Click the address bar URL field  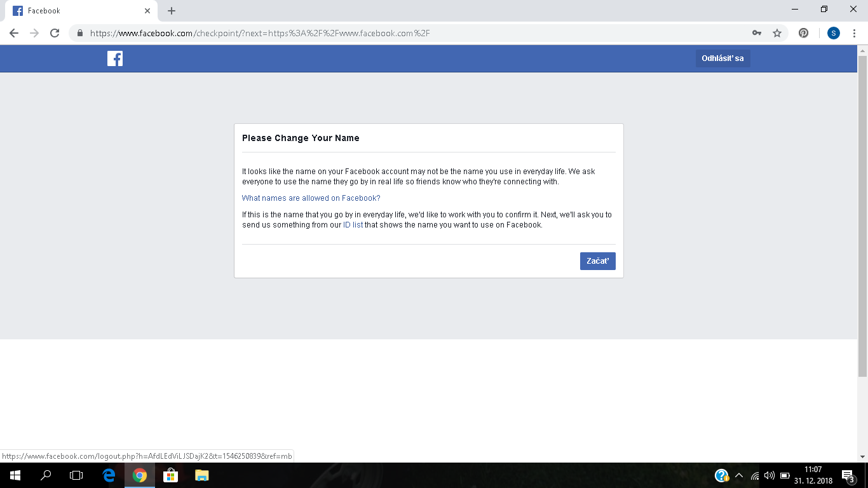coord(413,33)
